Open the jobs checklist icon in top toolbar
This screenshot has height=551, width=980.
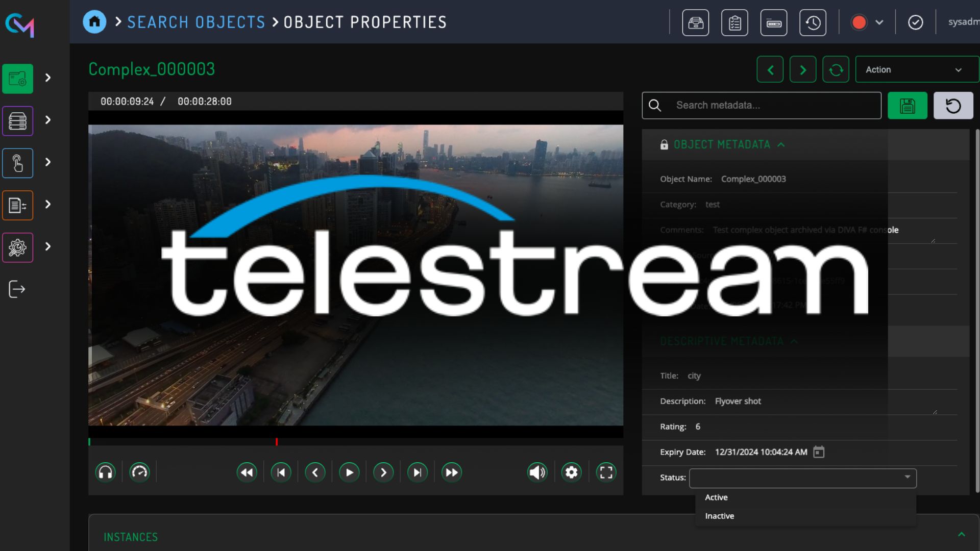click(x=734, y=22)
